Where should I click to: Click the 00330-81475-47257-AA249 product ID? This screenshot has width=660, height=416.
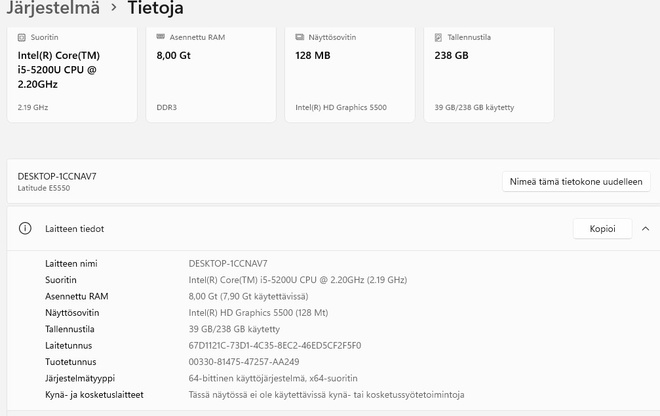[244, 362]
